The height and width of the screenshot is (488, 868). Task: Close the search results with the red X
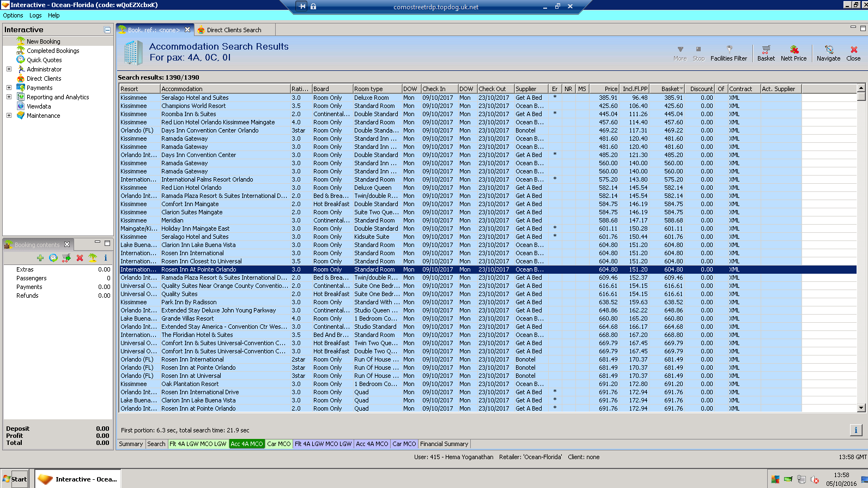click(x=853, y=50)
